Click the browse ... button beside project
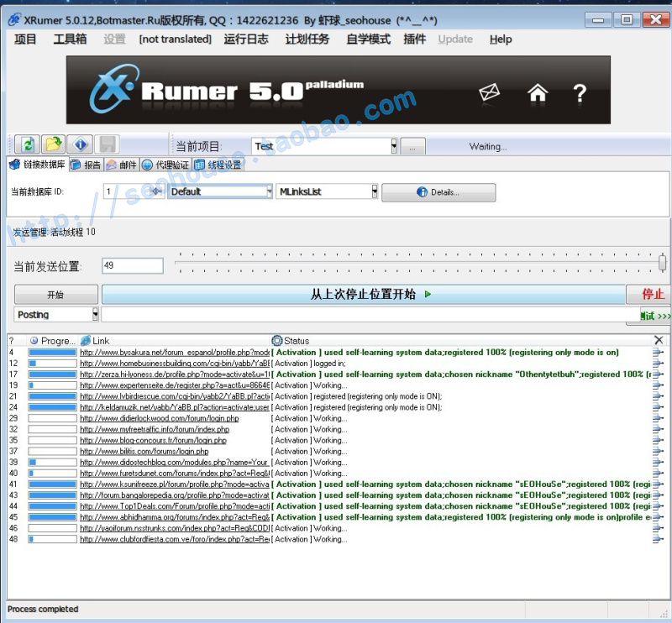The image size is (672, 623). pos(412,147)
